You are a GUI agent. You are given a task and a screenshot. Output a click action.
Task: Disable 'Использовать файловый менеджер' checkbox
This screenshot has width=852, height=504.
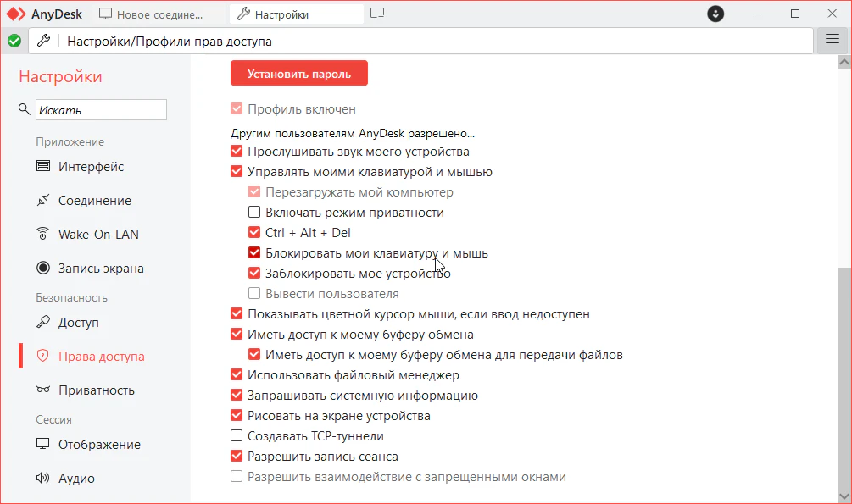[237, 375]
